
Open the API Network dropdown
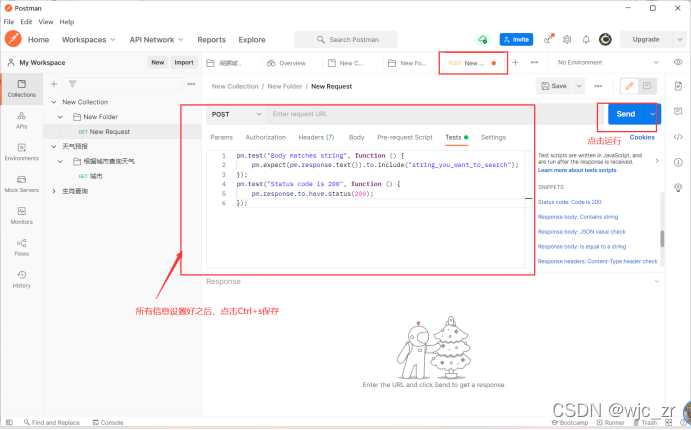click(x=156, y=40)
